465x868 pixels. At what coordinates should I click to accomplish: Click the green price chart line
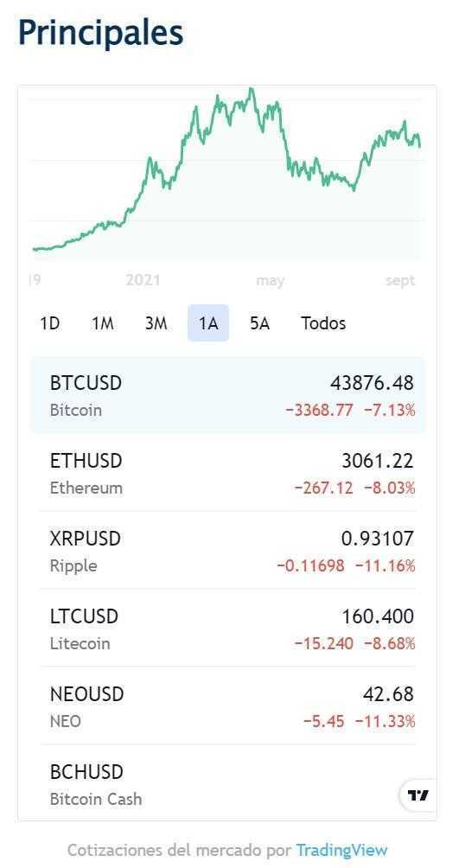[227, 171]
